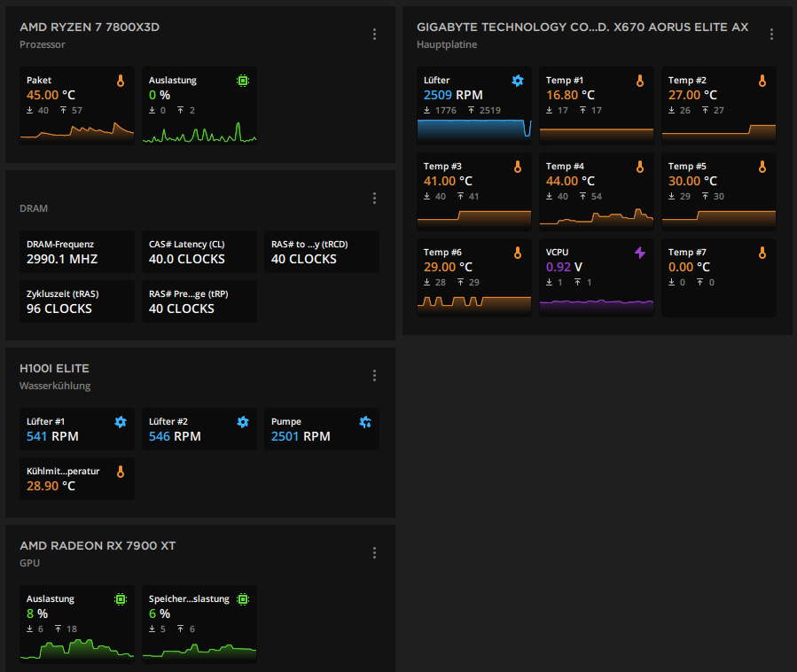797x672 pixels.
Task: Click the Prozessor subtitle
Action: pyautogui.click(x=43, y=44)
